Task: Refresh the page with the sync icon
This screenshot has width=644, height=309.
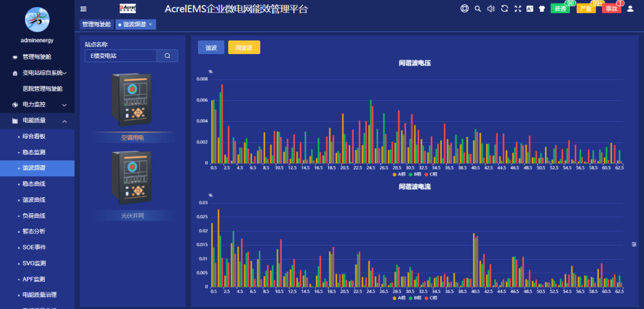Action: 504,8
